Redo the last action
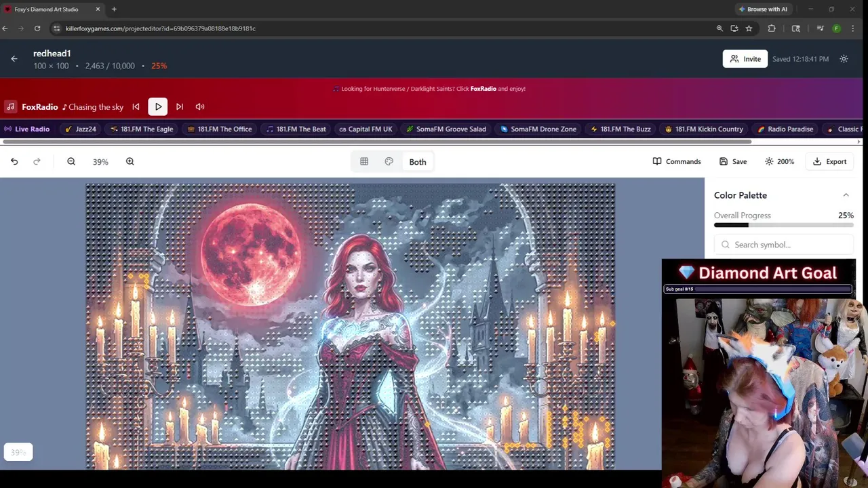The width and height of the screenshot is (868, 488). pyautogui.click(x=37, y=161)
